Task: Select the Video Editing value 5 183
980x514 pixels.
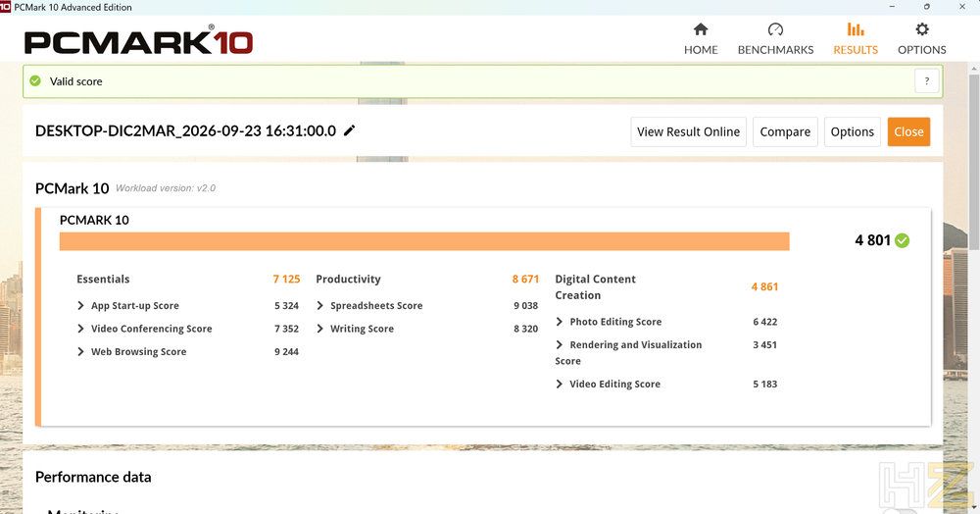Action: [x=765, y=385]
